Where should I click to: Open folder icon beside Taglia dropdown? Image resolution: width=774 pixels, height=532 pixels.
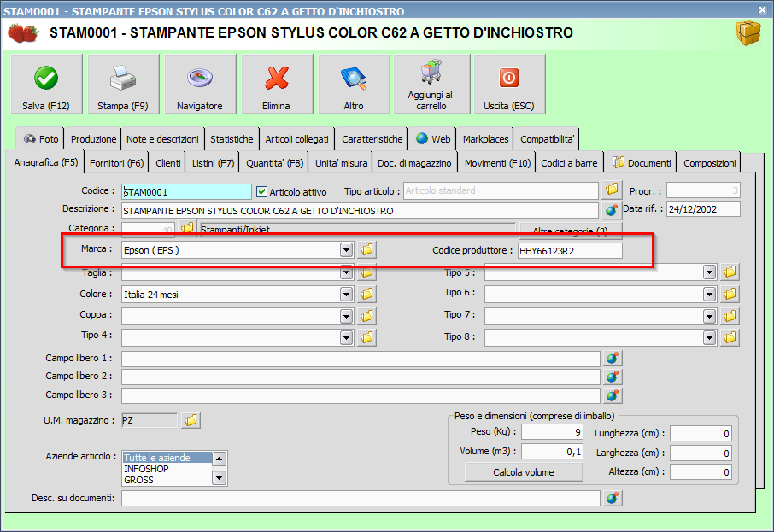(366, 272)
